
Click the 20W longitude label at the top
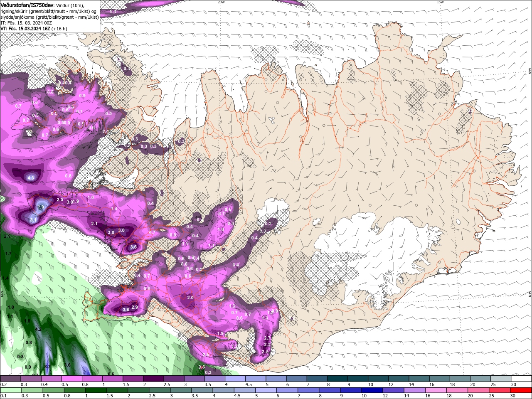[x=221, y=2]
